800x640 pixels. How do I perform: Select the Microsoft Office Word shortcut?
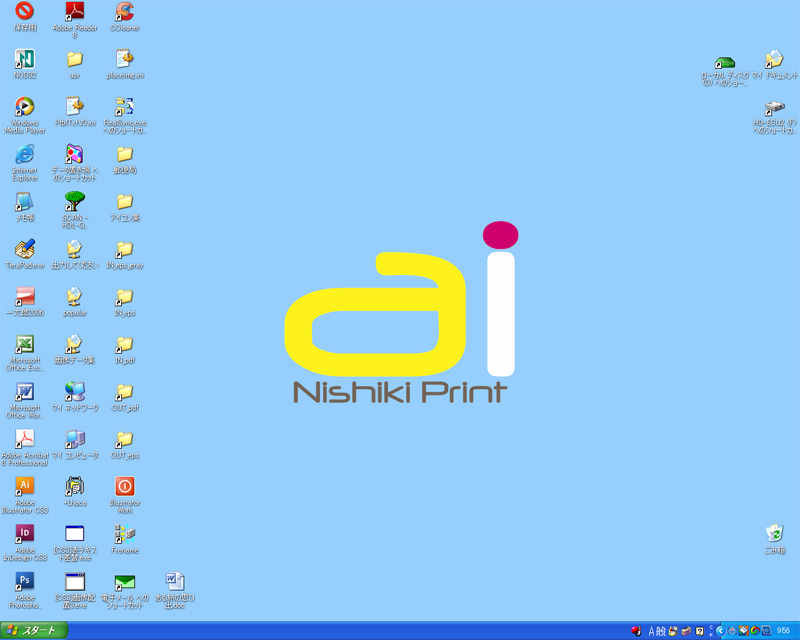click(x=25, y=391)
